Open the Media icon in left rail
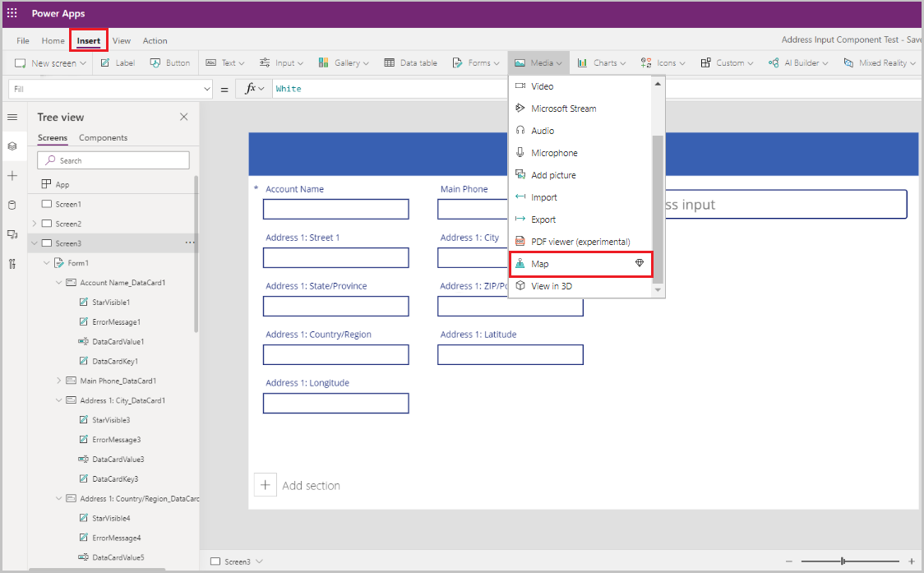Viewport: 924px width, 573px height. click(12, 234)
